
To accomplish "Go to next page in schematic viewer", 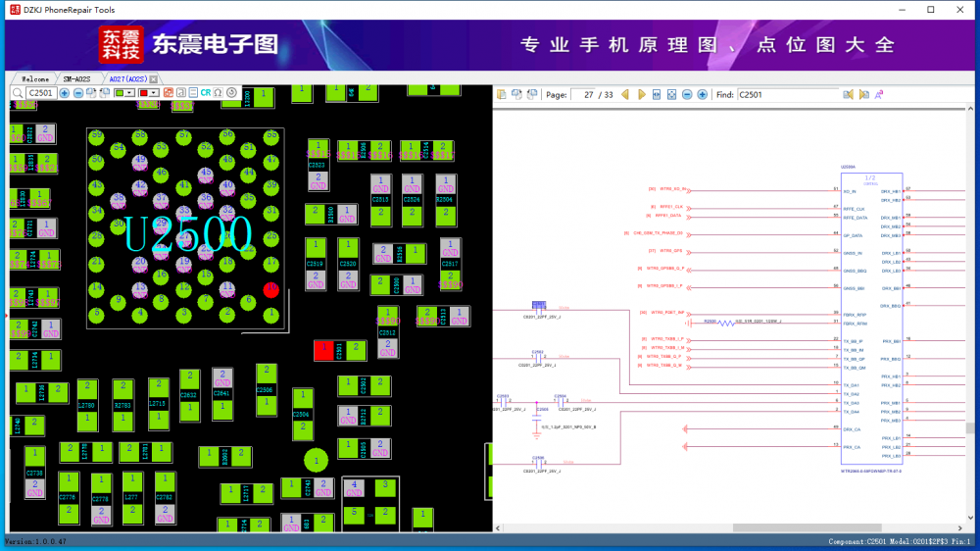I will pos(642,95).
